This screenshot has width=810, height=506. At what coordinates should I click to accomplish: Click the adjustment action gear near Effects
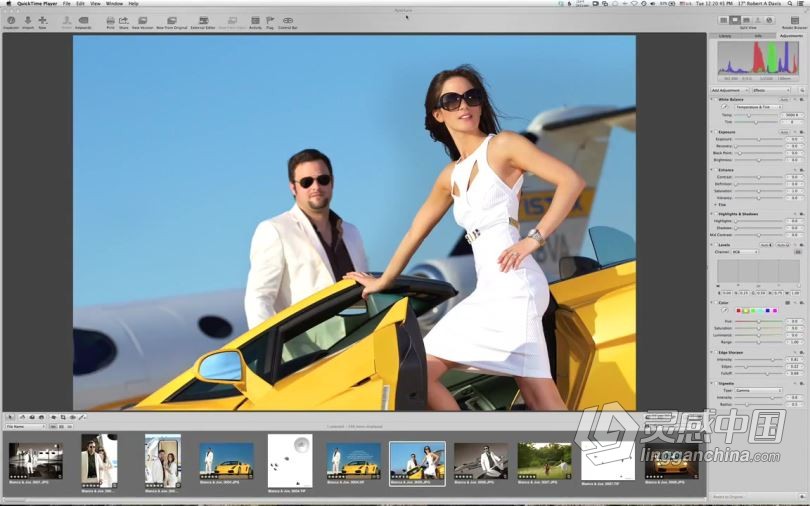(802, 90)
